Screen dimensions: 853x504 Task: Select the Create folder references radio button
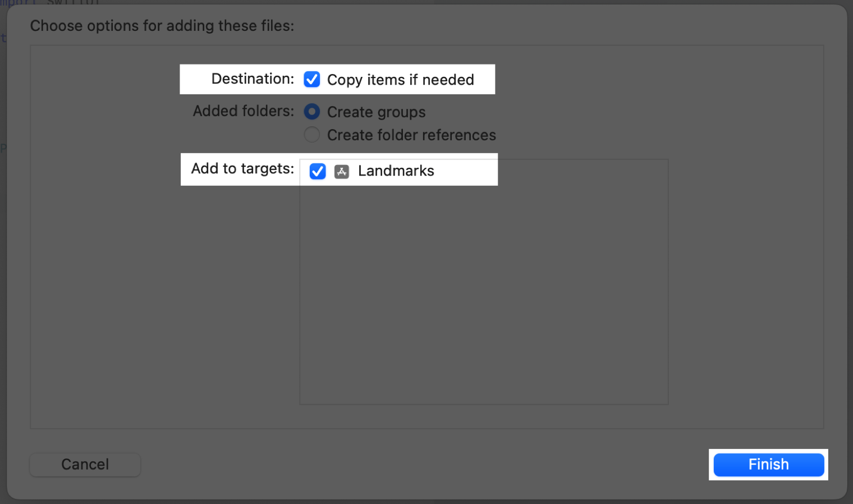click(312, 135)
